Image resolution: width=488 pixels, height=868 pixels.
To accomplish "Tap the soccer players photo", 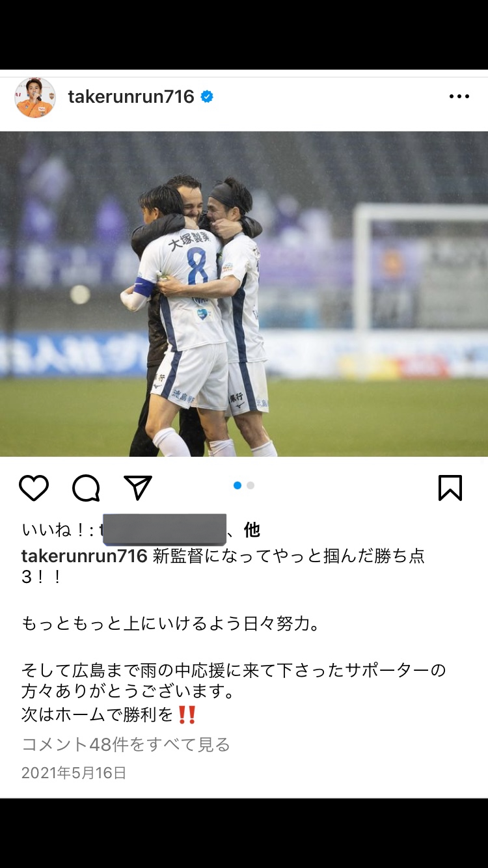I will click(244, 294).
